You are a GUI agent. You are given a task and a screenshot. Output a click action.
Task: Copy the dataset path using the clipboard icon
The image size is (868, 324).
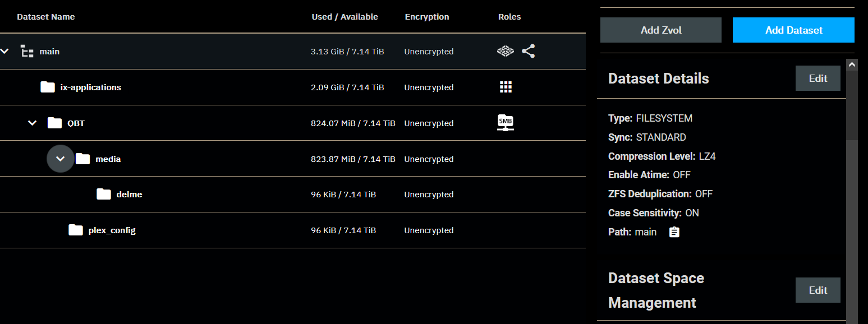pos(674,232)
